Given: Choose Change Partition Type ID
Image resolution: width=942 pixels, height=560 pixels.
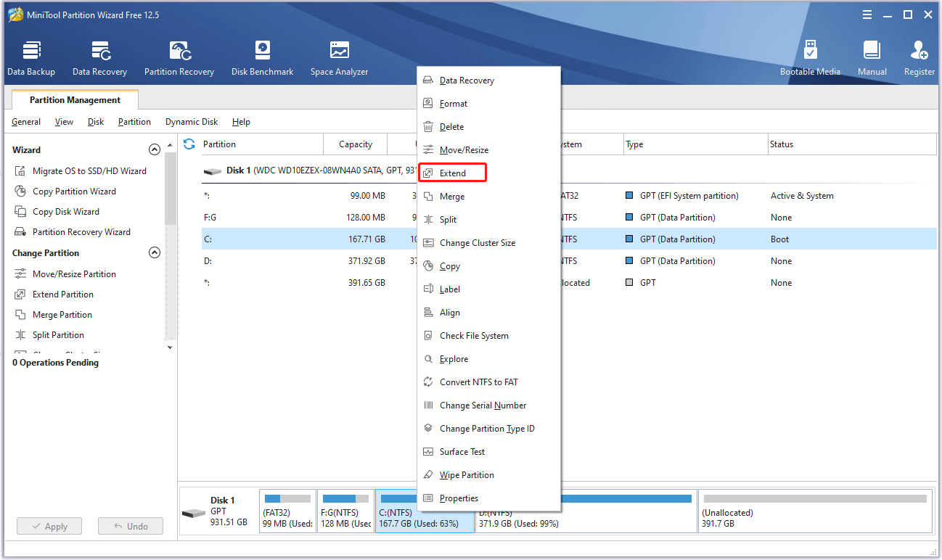Looking at the screenshot, I should click(x=488, y=429).
